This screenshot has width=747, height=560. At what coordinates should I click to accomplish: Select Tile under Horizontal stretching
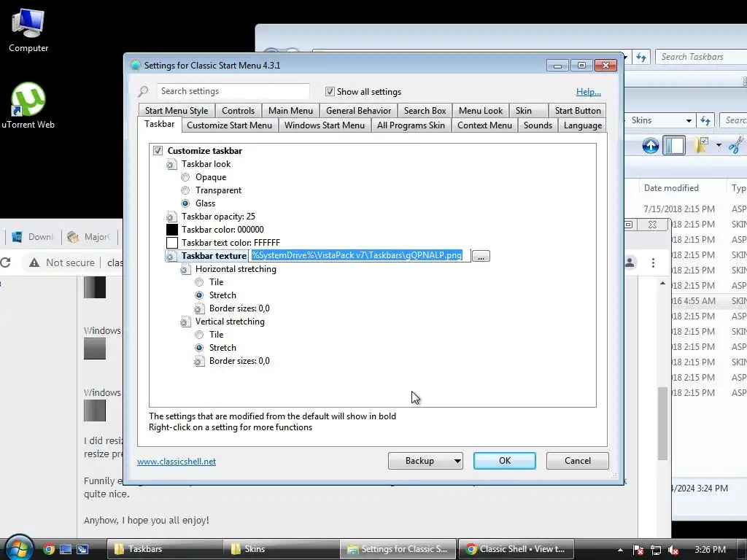pos(199,282)
